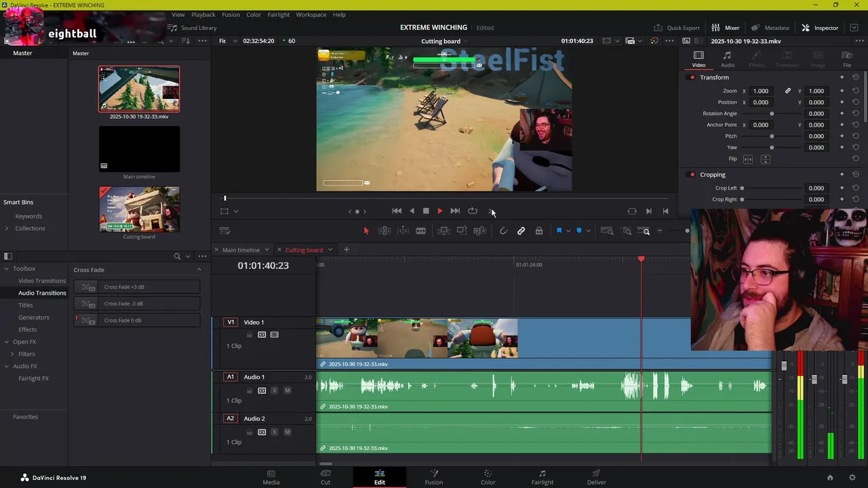Screen dimensions: 868x488
Task: Reset the Transform section
Action: coord(856,77)
